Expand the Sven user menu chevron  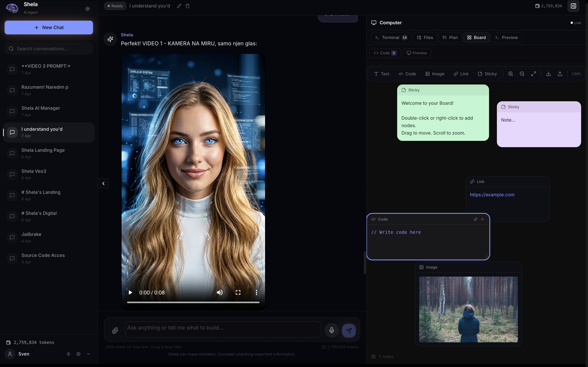[88, 354]
